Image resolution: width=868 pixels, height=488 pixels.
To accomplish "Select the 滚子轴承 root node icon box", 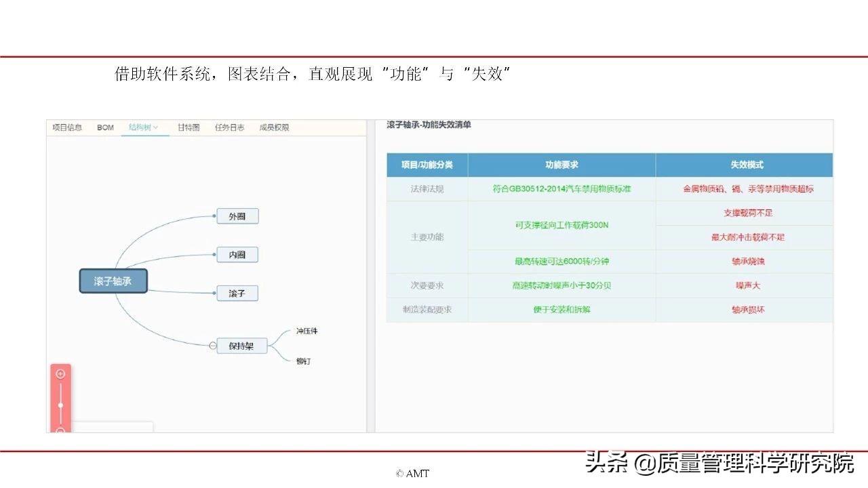I will tap(113, 281).
